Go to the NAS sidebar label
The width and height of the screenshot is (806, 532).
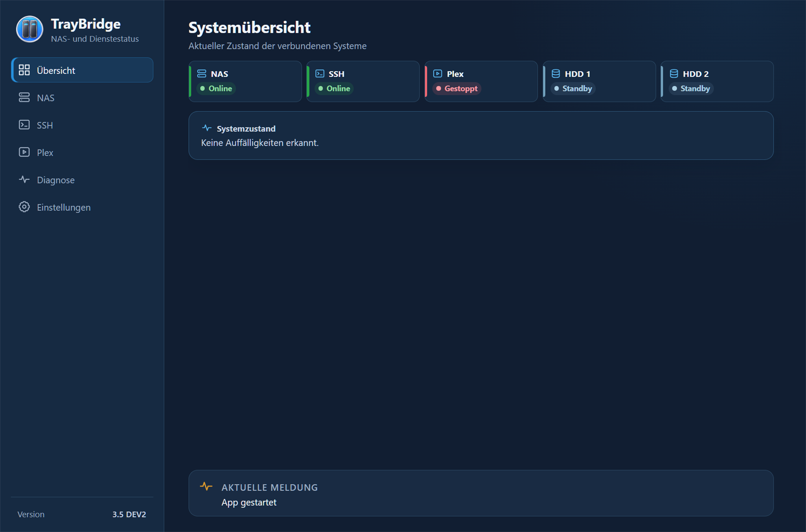[x=46, y=98]
